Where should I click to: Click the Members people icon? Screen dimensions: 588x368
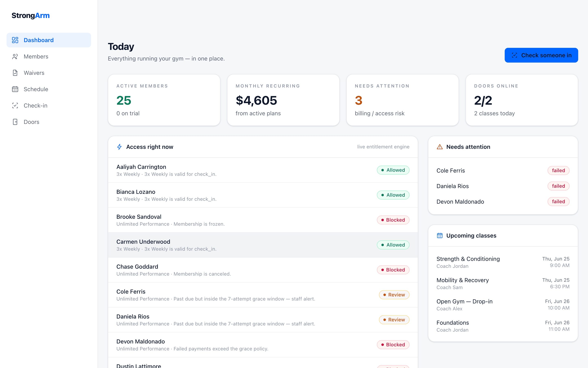coord(15,56)
